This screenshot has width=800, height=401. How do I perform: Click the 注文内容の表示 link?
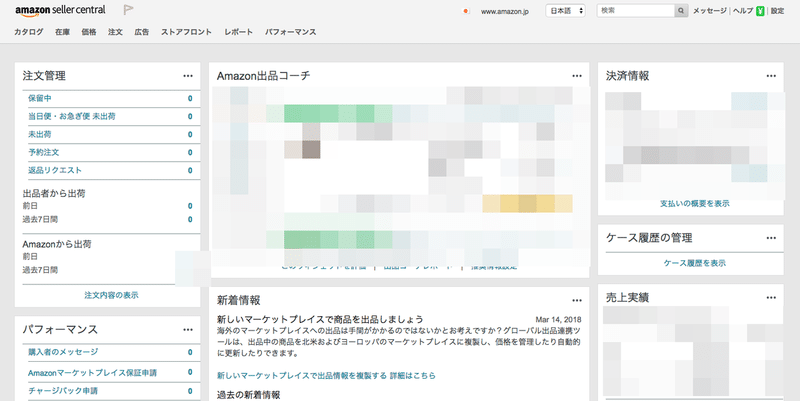coord(111,295)
